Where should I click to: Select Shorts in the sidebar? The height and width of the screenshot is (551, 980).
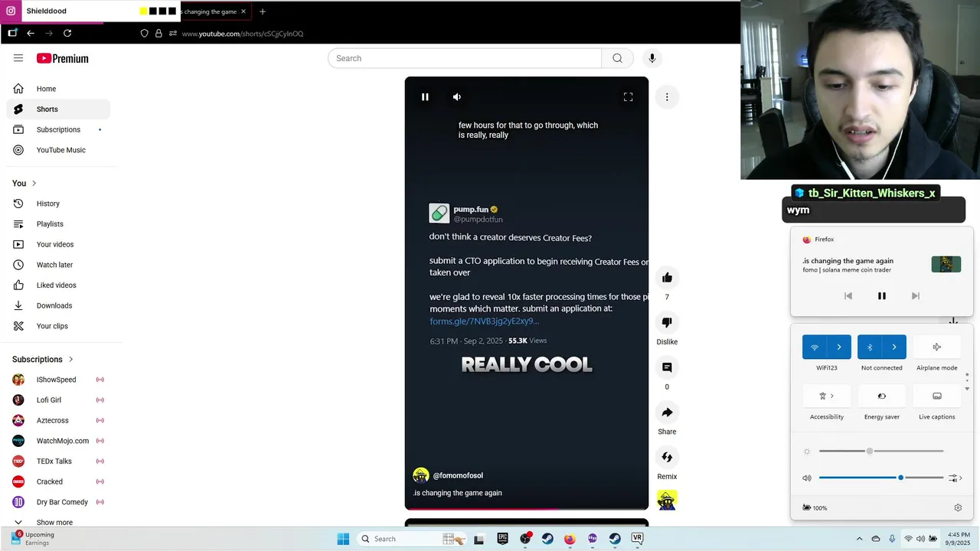coord(58,109)
